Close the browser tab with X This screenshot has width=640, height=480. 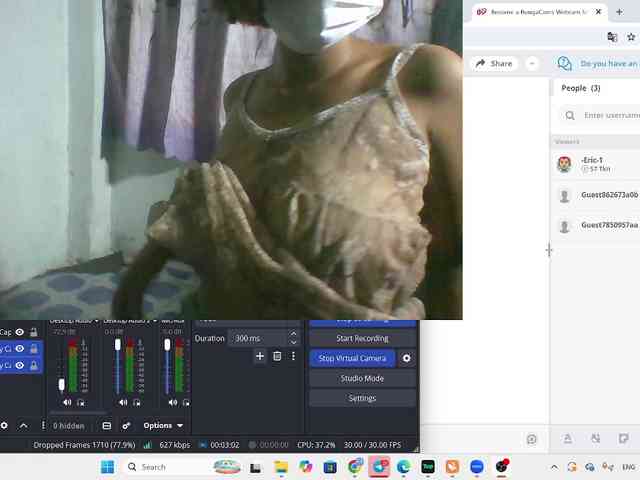(598, 12)
